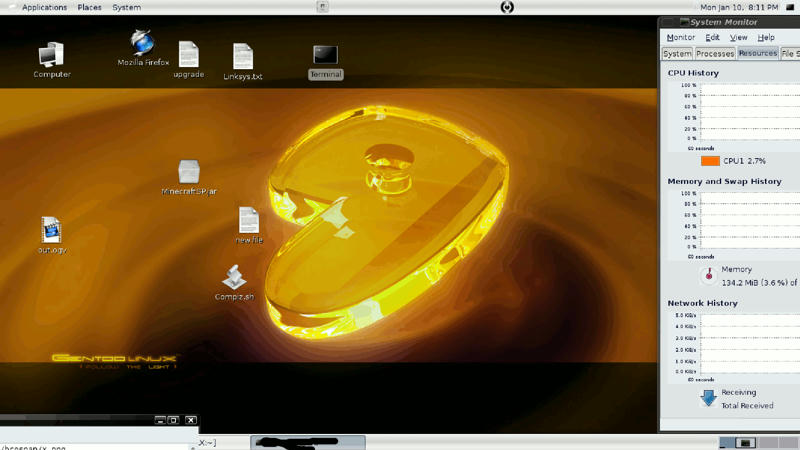This screenshot has width=800, height=450.
Task: Click the 'Receiving' label text
Action: (738, 392)
